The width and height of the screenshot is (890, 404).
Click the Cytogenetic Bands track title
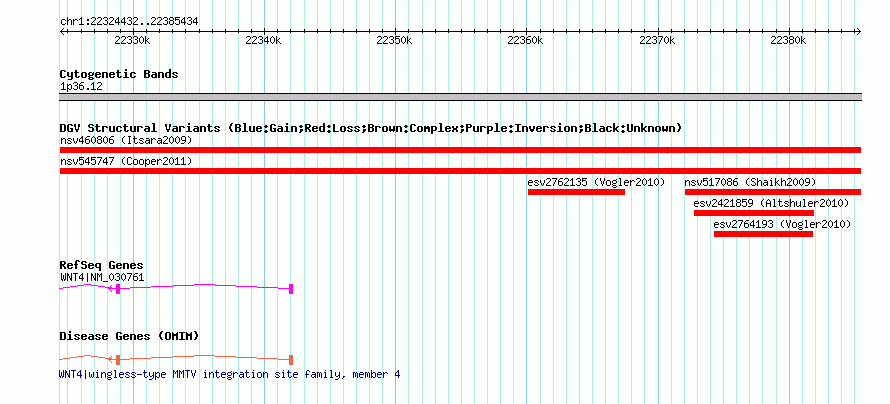(x=119, y=74)
